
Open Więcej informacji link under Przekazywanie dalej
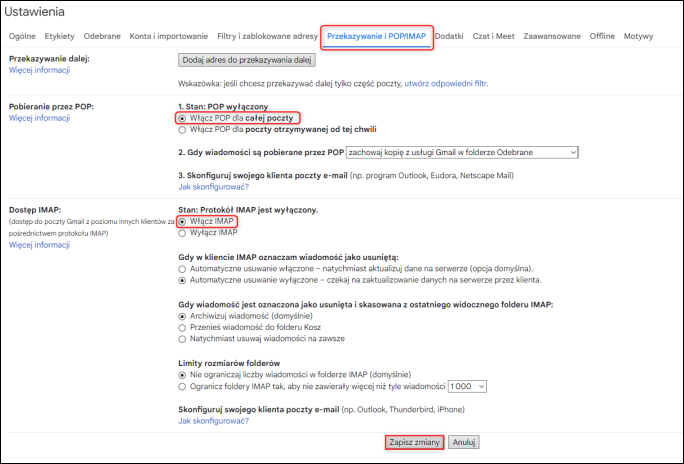pos(39,70)
